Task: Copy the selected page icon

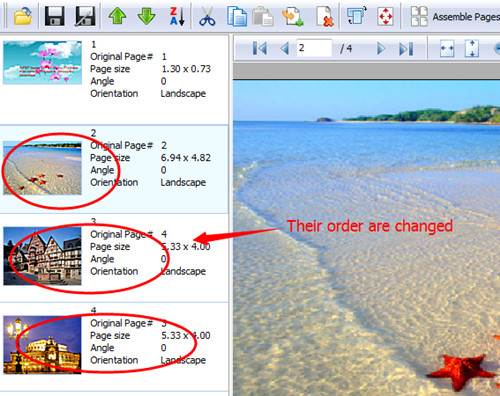Action: click(237, 16)
